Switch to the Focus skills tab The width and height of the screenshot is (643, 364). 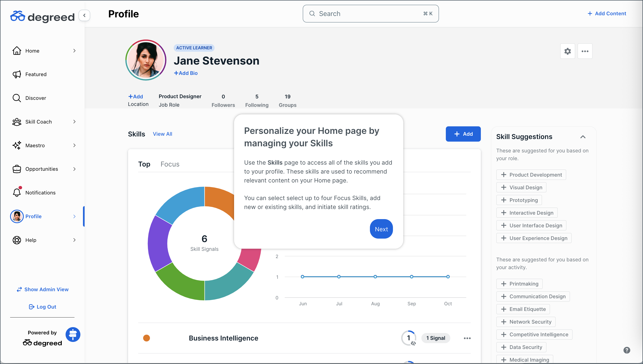[170, 164]
